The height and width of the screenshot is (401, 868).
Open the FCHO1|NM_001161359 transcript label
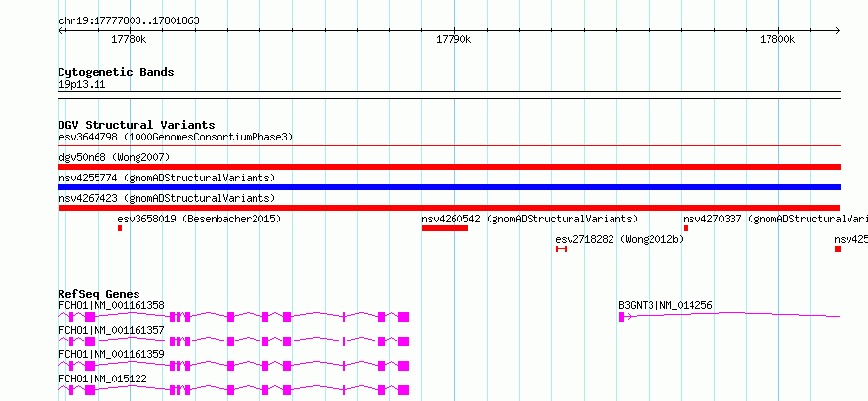point(111,354)
